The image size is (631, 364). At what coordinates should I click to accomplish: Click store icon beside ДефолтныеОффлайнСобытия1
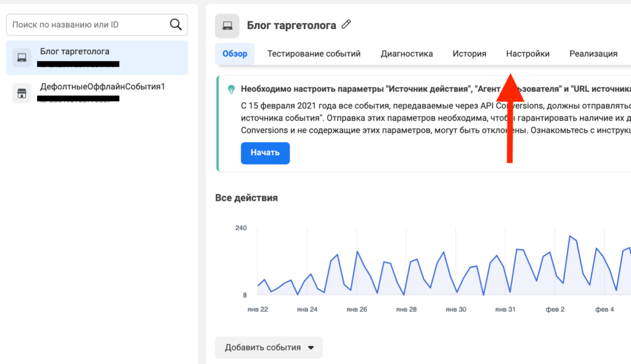tap(22, 93)
